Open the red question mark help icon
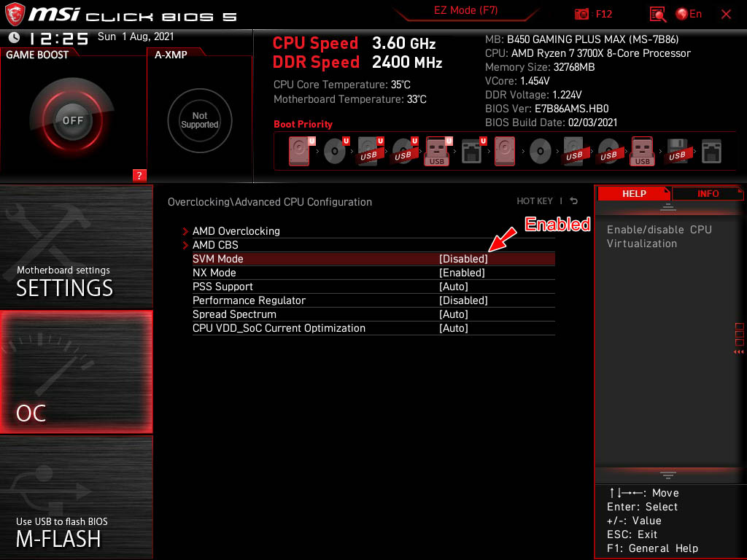 tap(139, 175)
